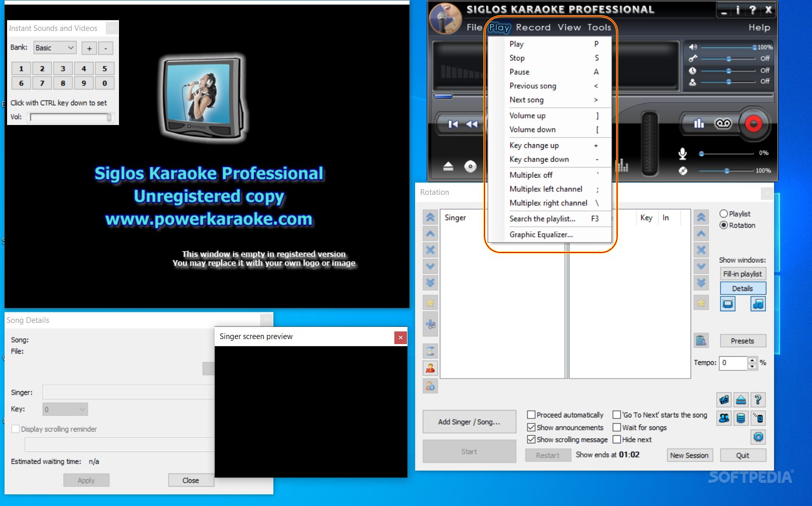812x506 pixels.
Task: Open the equalizer bars icon beside record
Action: (699, 123)
